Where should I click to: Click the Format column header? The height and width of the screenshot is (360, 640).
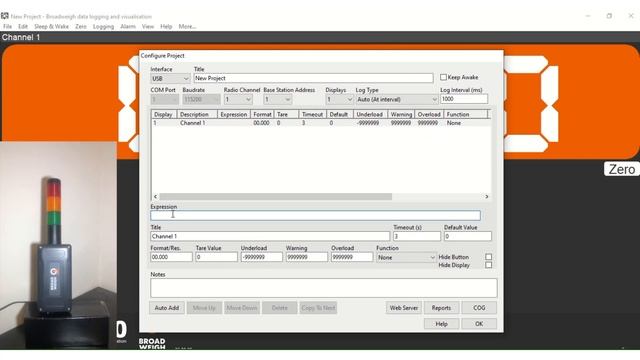point(262,114)
